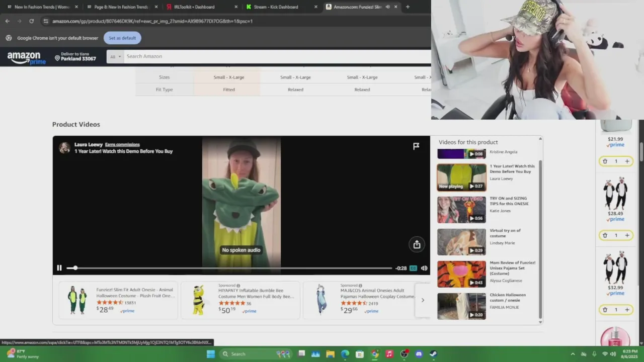Open Discord from the taskbar
The height and width of the screenshot is (362, 644).
pos(419,354)
